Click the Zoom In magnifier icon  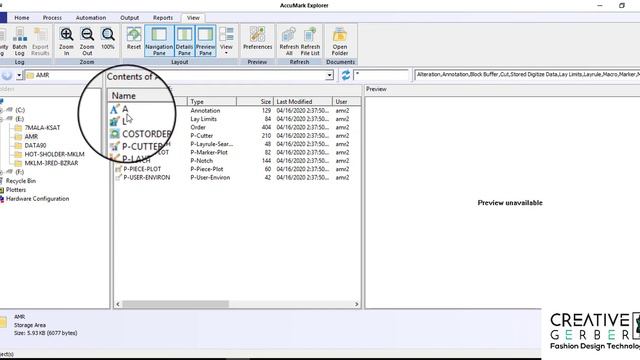[67, 35]
